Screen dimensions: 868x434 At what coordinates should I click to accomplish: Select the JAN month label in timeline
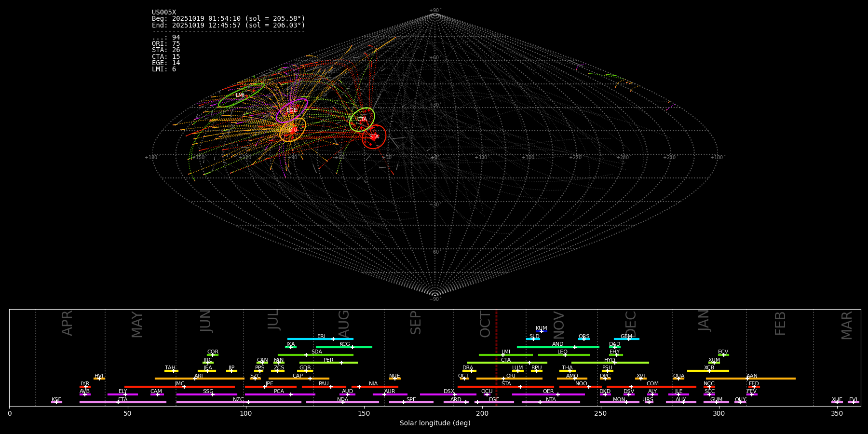point(704,321)
